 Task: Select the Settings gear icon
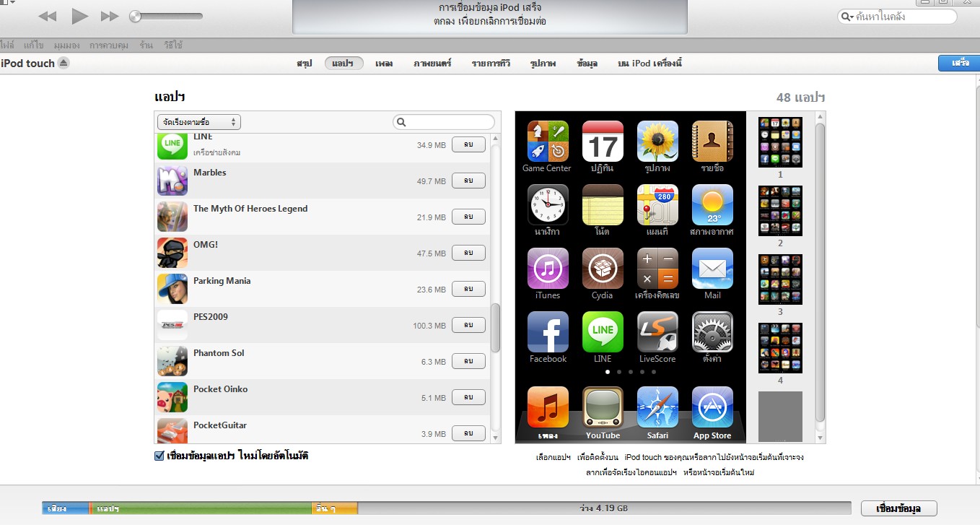[x=712, y=331]
